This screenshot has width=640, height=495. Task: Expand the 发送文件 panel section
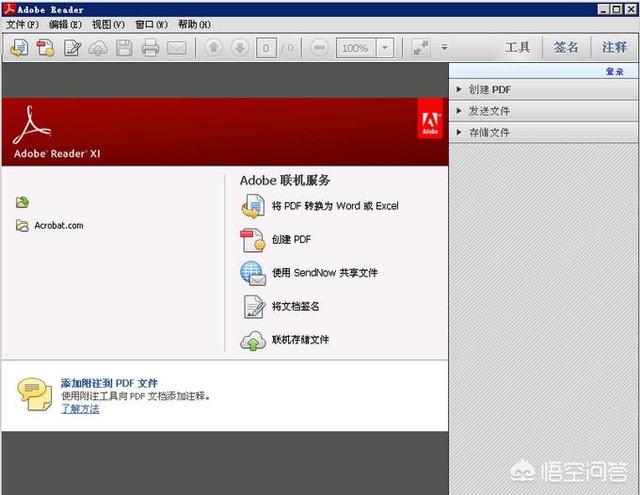coord(543,111)
